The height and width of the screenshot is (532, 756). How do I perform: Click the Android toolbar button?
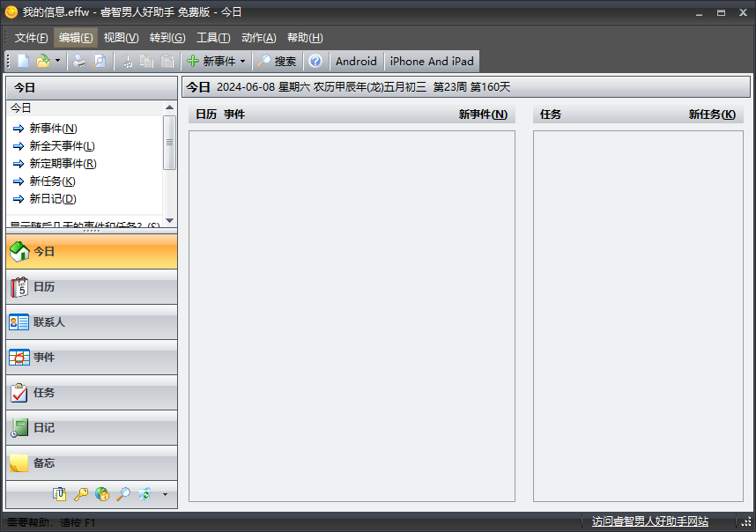coord(356,61)
